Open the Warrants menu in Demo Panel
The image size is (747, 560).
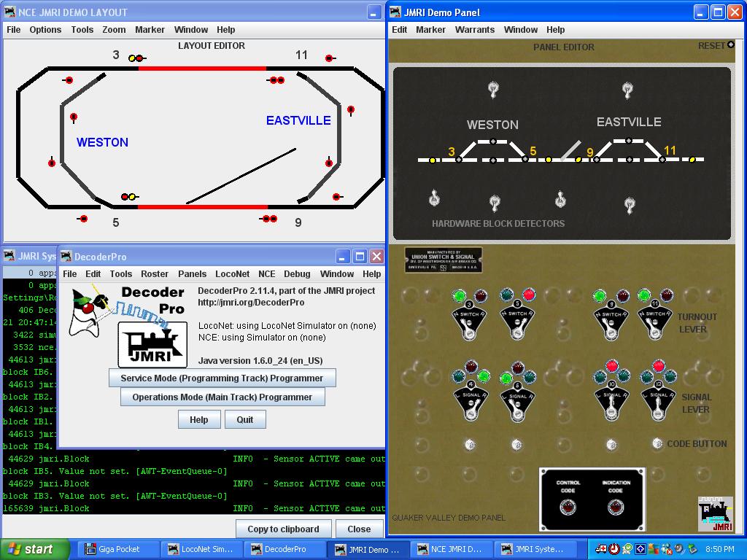pyautogui.click(x=475, y=30)
